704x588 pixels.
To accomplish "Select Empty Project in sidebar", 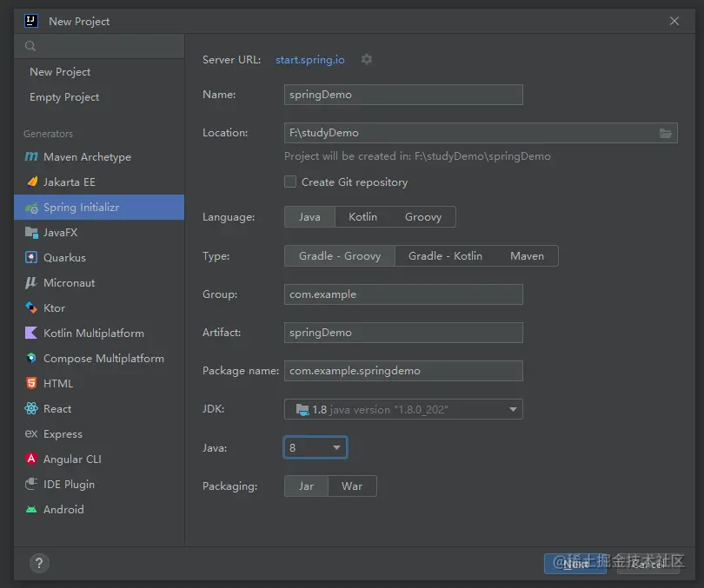I will click(x=64, y=97).
